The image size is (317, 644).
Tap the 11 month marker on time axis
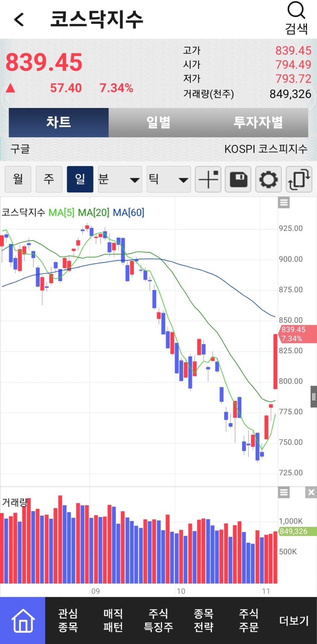[266, 591]
